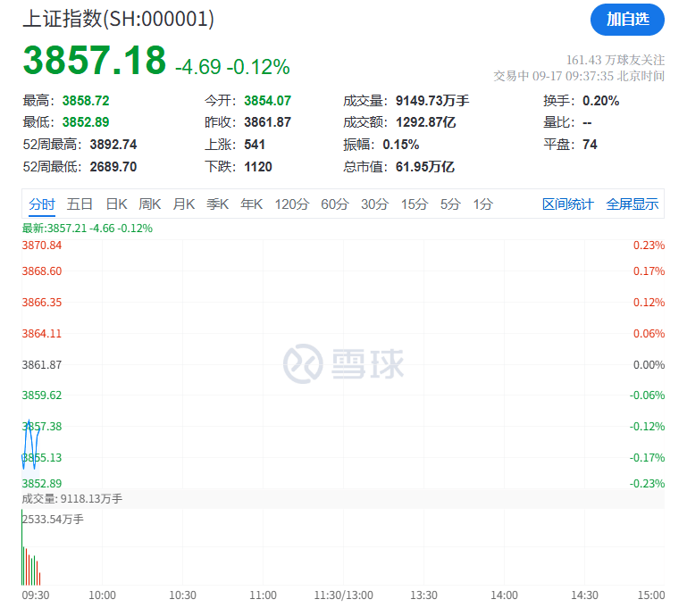Click the 11:00 time axis marker
Screen dimensions: 687x616
263,595
